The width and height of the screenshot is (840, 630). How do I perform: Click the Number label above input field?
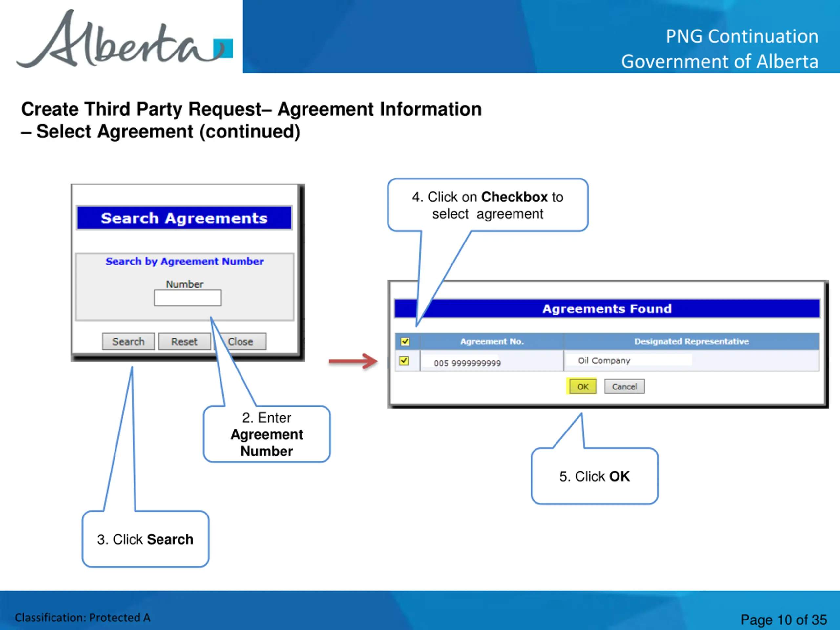(184, 284)
